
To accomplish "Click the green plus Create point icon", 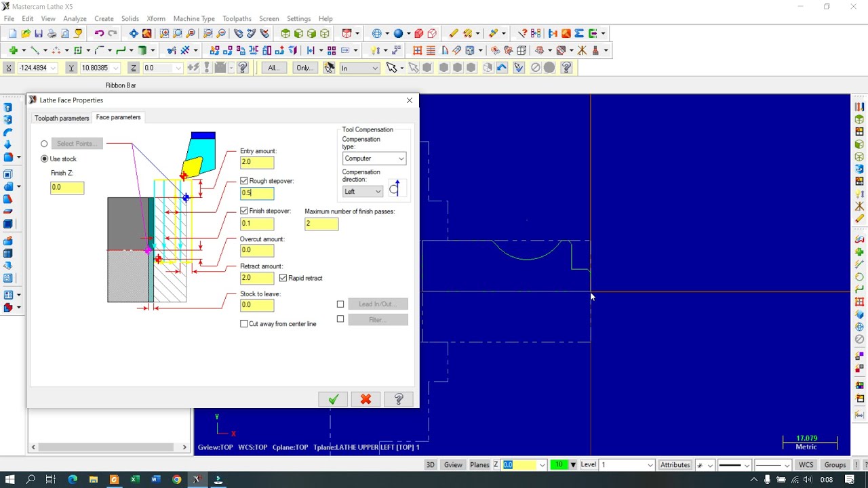I will pos(13,50).
